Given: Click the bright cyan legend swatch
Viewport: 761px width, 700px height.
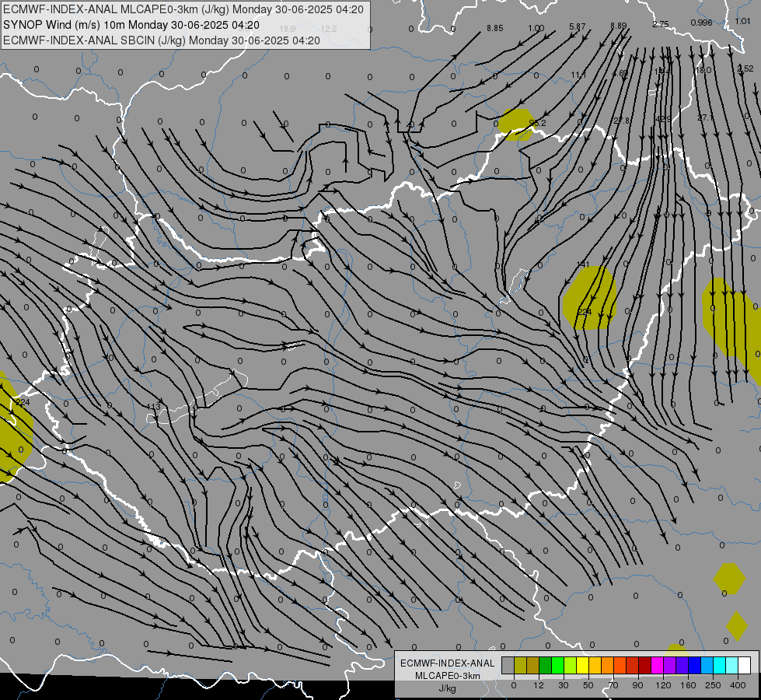Looking at the screenshot, I should tap(719, 665).
